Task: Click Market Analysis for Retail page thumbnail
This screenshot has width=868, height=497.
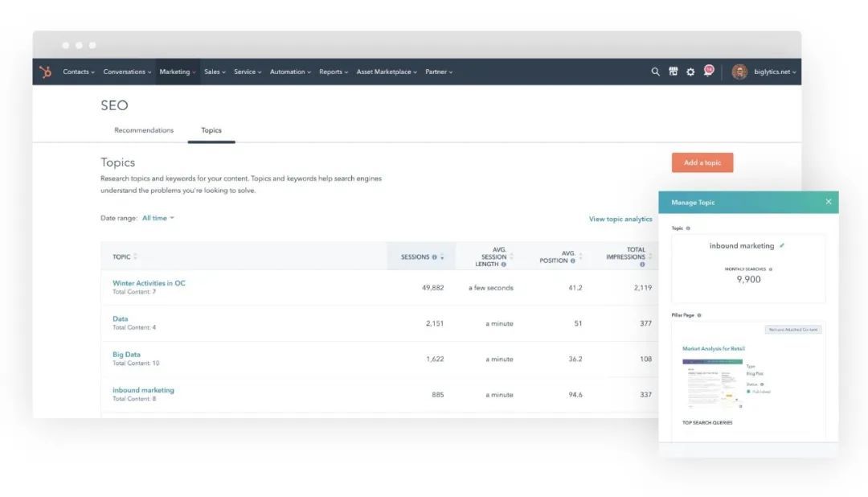Action: click(x=711, y=384)
